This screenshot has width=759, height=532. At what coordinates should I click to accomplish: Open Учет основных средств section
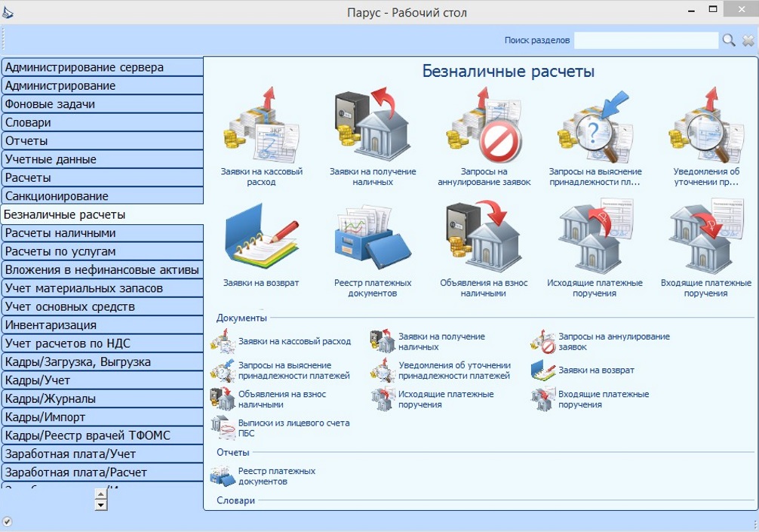pyautogui.click(x=102, y=306)
